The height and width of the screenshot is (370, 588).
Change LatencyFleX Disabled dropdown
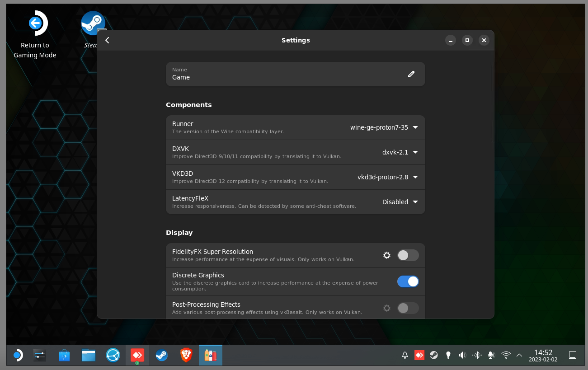click(400, 202)
